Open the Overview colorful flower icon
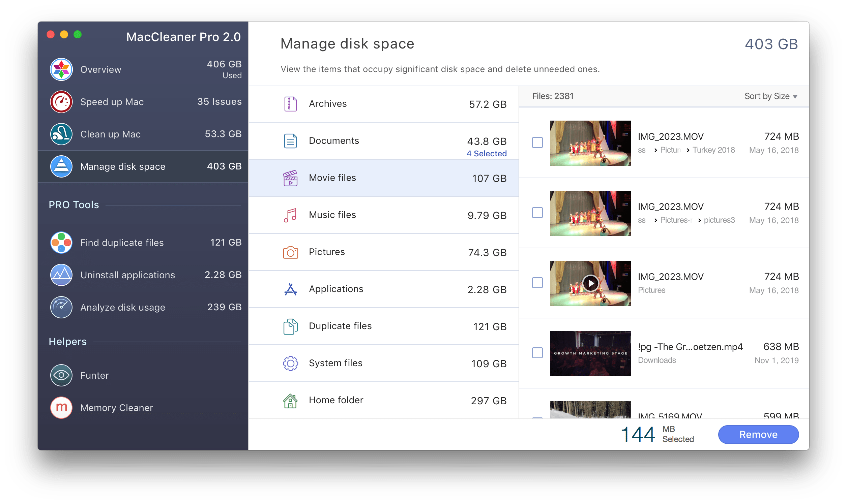The height and width of the screenshot is (504, 847). point(61,69)
